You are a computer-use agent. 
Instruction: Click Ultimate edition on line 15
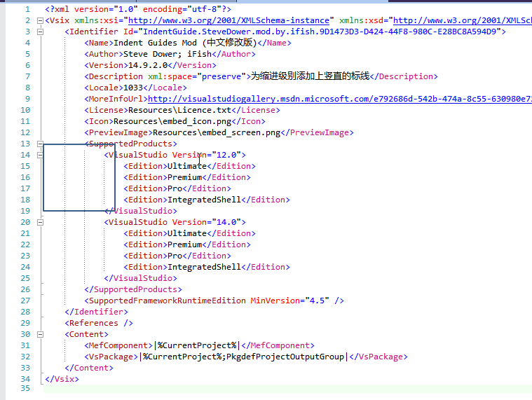point(187,166)
